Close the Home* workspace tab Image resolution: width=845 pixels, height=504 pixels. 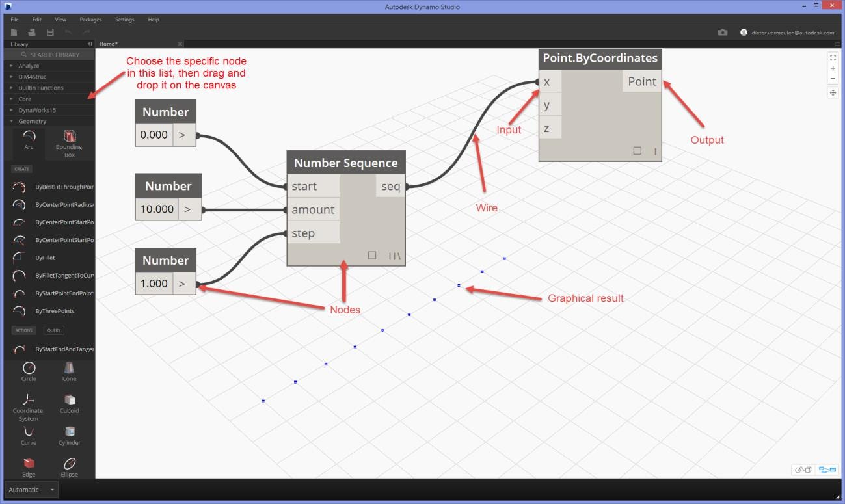point(180,44)
